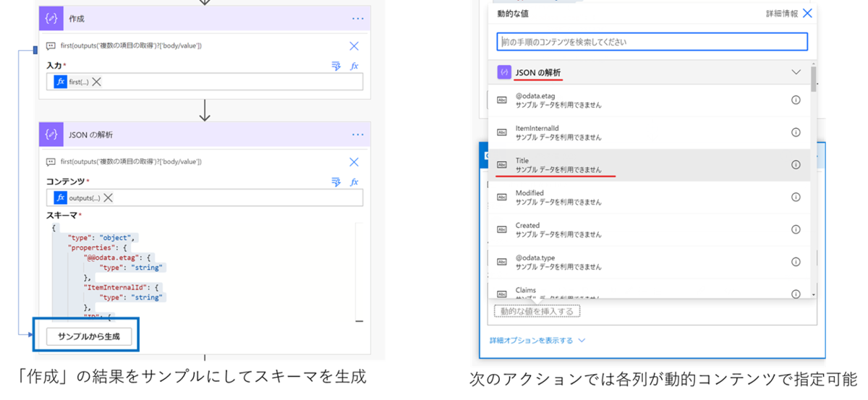This screenshot has height=400, width=868.
Task: Click the schema editor vertical scrollbar
Action: coord(359,273)
